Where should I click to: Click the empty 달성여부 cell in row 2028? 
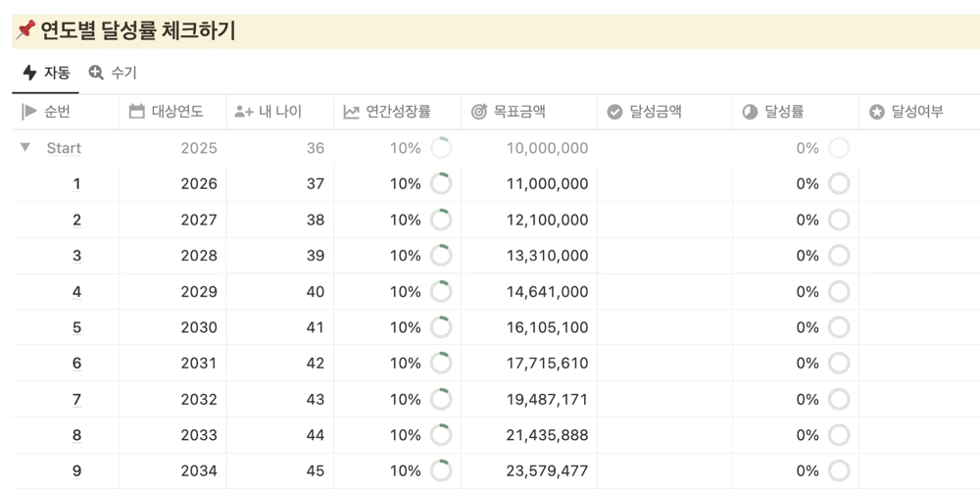point(919,256)
